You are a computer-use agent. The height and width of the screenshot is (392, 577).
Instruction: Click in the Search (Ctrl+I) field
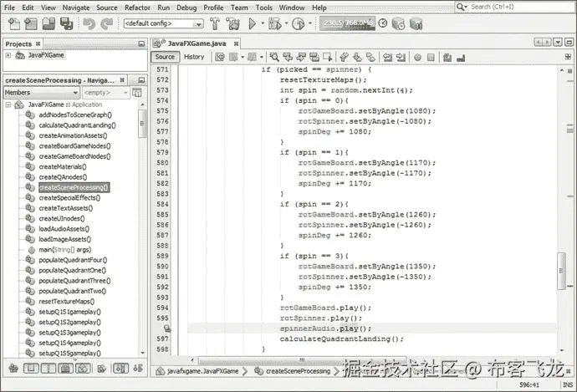point(513,7)
